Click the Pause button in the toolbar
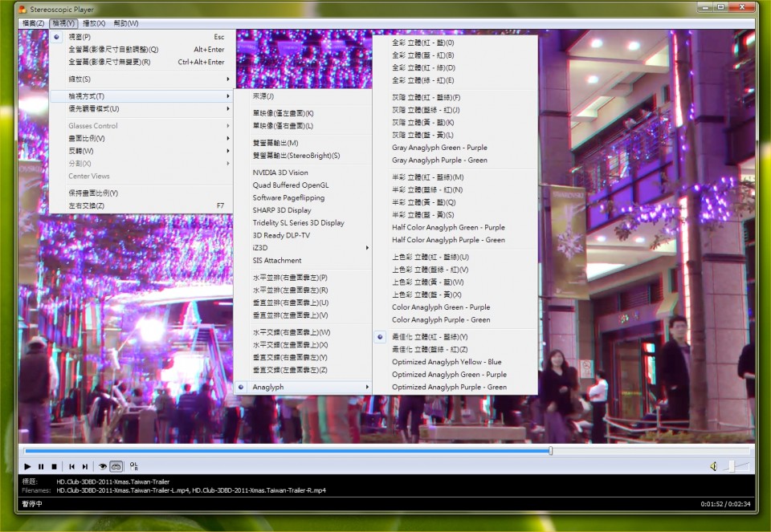The height and width of the screenshot is (532, 771). [41, 466]
